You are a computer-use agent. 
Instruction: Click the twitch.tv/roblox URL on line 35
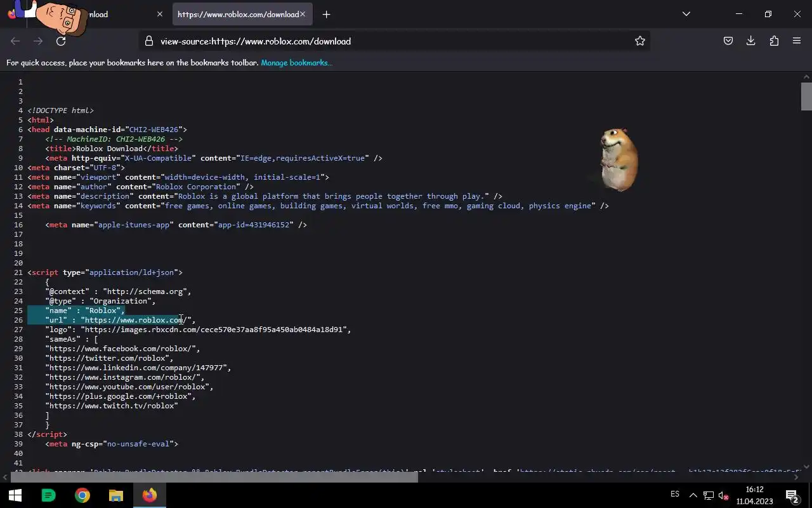[x=112, y=406]
